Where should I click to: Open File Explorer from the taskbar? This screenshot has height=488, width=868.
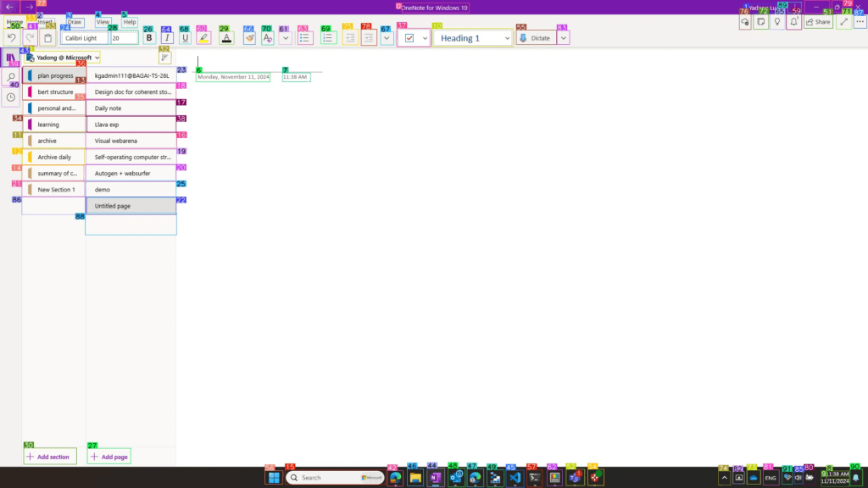(x=415, y=478)
